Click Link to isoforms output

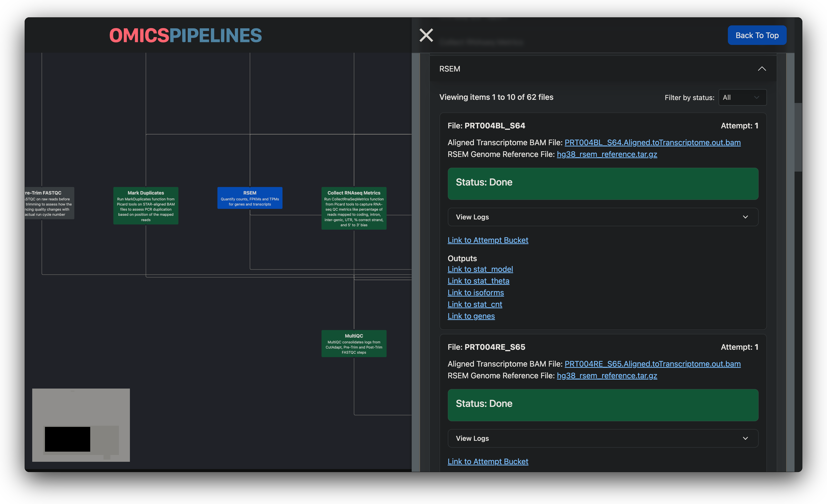pos(476,292)
